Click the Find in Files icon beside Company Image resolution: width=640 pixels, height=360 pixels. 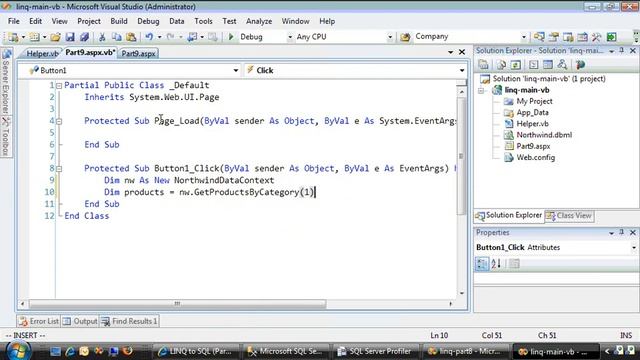click(405, 37)
